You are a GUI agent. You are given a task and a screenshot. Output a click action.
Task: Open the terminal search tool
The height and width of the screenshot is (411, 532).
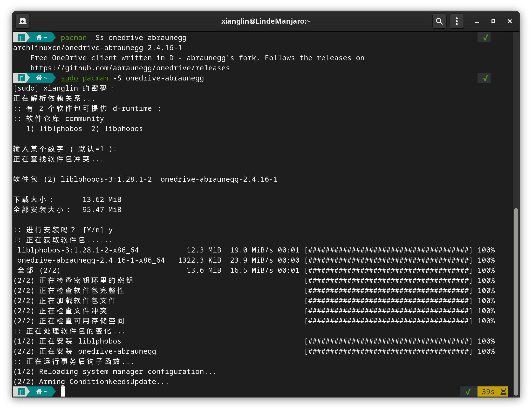click(x=439, y=21)
